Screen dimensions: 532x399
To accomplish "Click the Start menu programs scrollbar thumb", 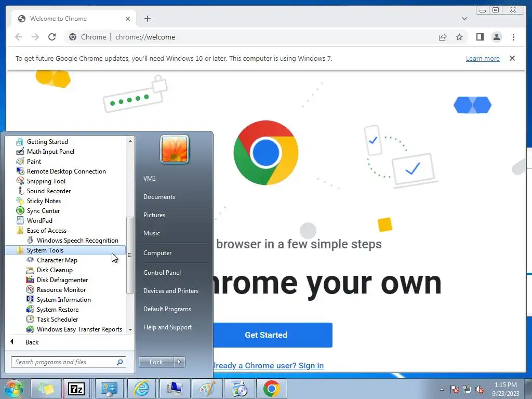I will coord(130,255).
